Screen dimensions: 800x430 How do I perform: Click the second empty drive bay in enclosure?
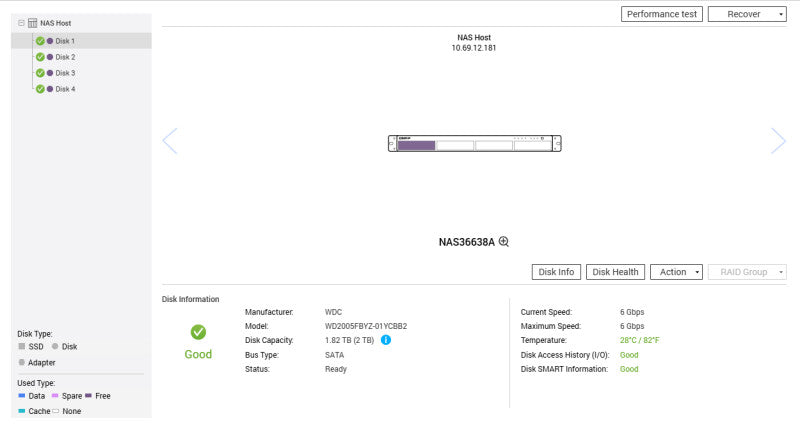coord(455,145)
